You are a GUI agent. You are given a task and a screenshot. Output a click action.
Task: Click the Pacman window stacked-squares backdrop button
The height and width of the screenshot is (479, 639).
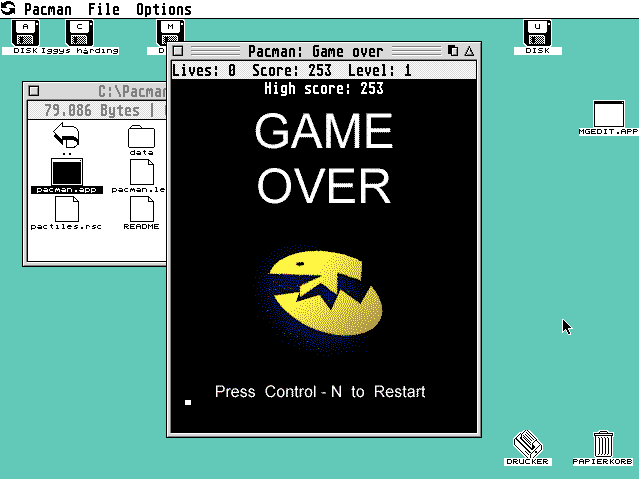453,50
